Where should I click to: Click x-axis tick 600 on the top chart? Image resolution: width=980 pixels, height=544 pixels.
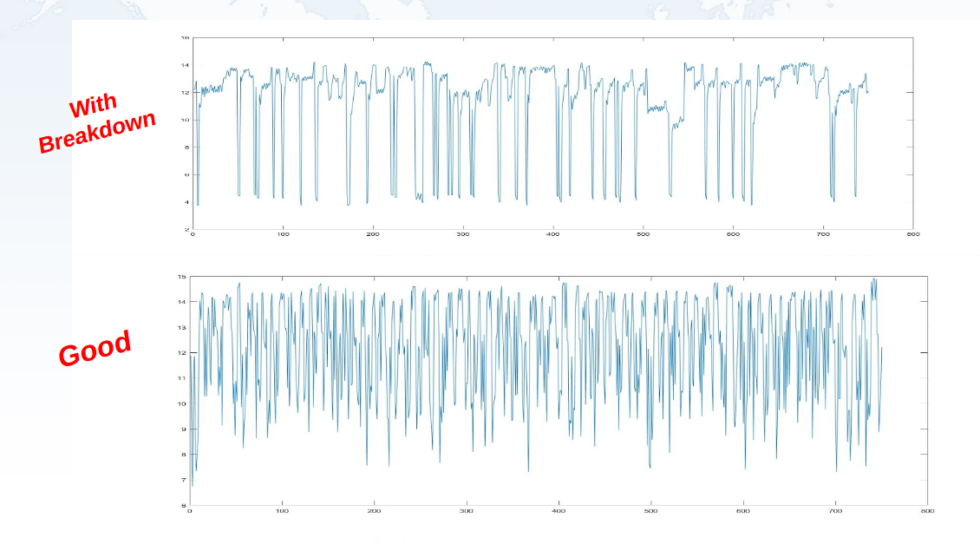point(733,234)
